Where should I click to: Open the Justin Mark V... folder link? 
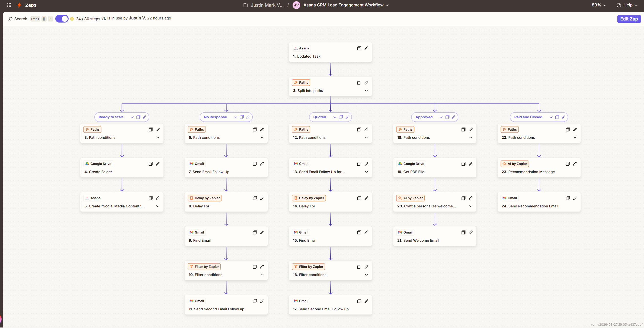pyautogui.click(x=263, y=5)
